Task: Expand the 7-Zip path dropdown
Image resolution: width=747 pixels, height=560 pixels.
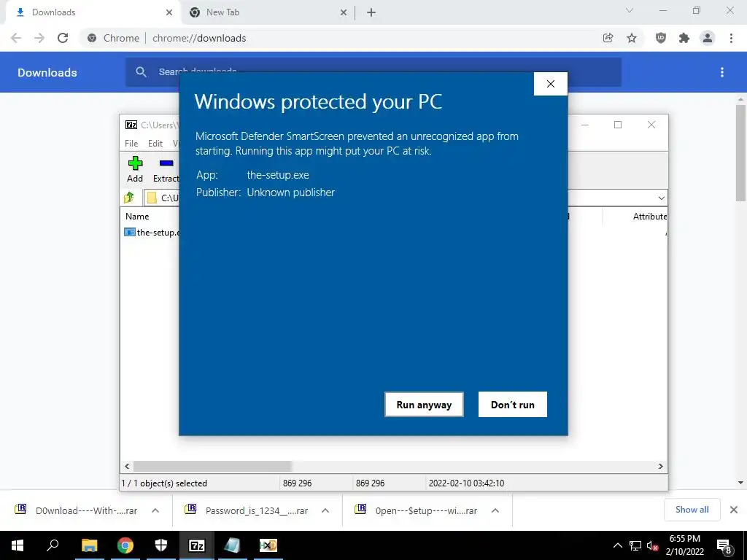Action: click(x=661, y=198)
